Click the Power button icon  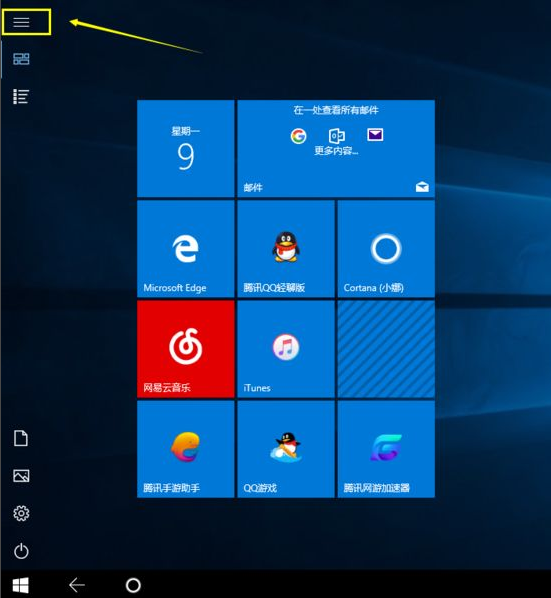21,551
